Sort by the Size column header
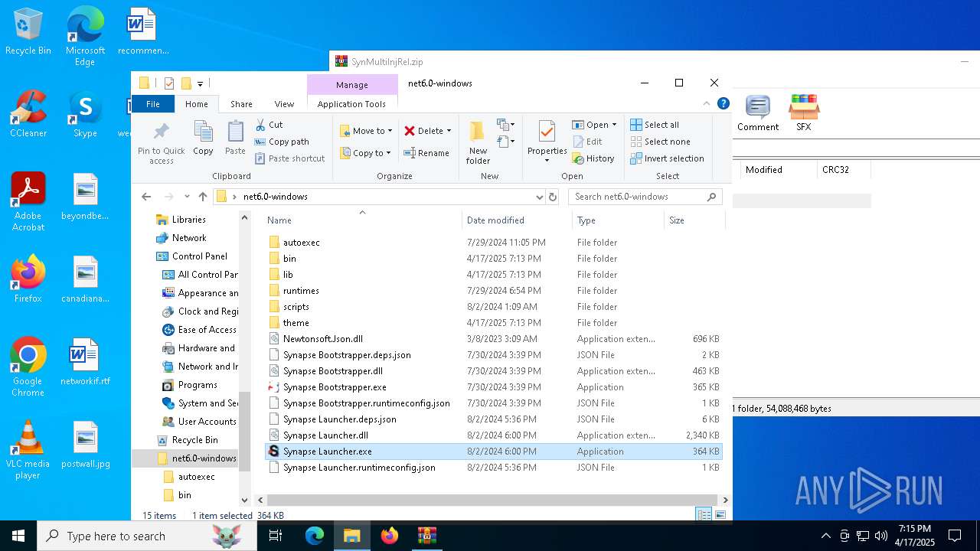 [x=693, y=220]
